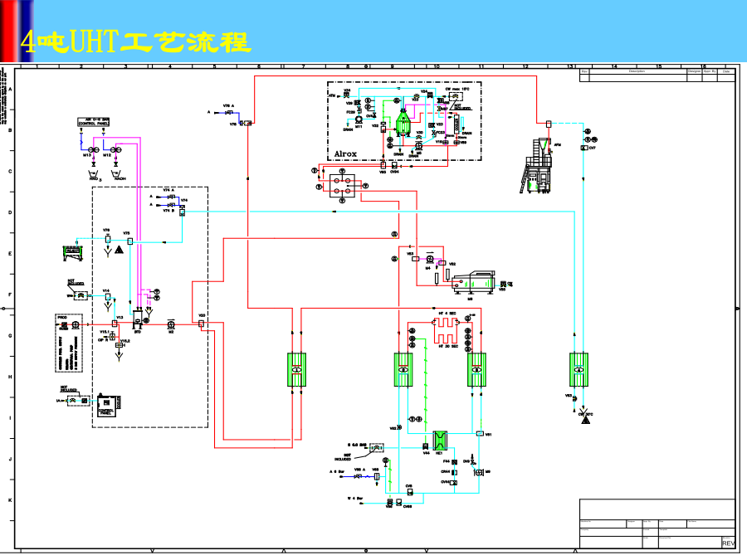
Task: Select the HNO3 acid container symbol
Action: tap(93, 173)
